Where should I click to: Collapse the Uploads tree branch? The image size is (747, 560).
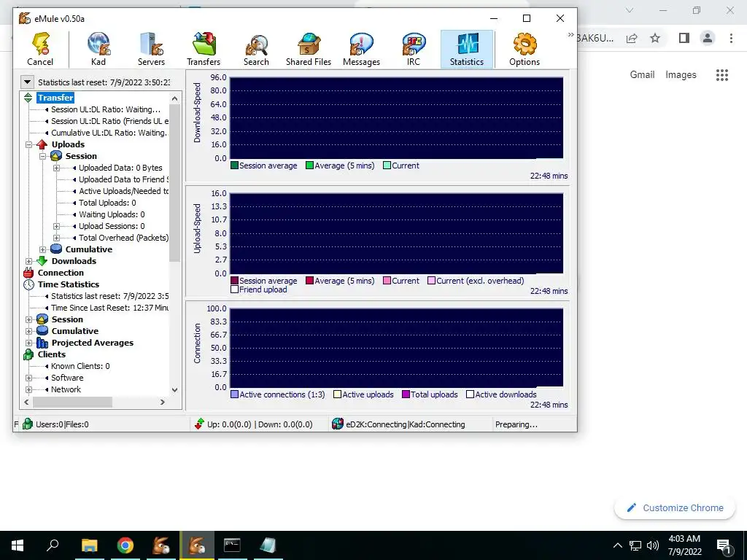(x=28, y=144)
